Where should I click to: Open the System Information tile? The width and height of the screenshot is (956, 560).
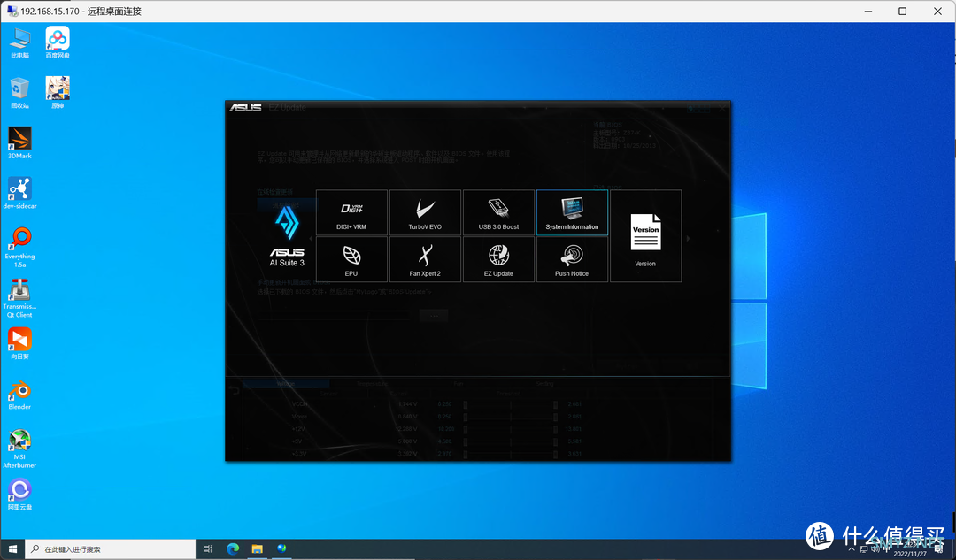(572, 212)
